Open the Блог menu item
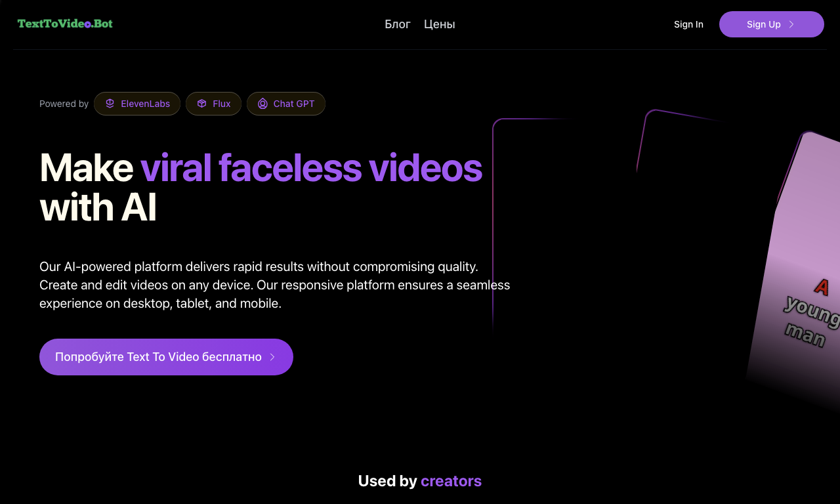Screen dimensions: 840x504 tap(398, 24)
